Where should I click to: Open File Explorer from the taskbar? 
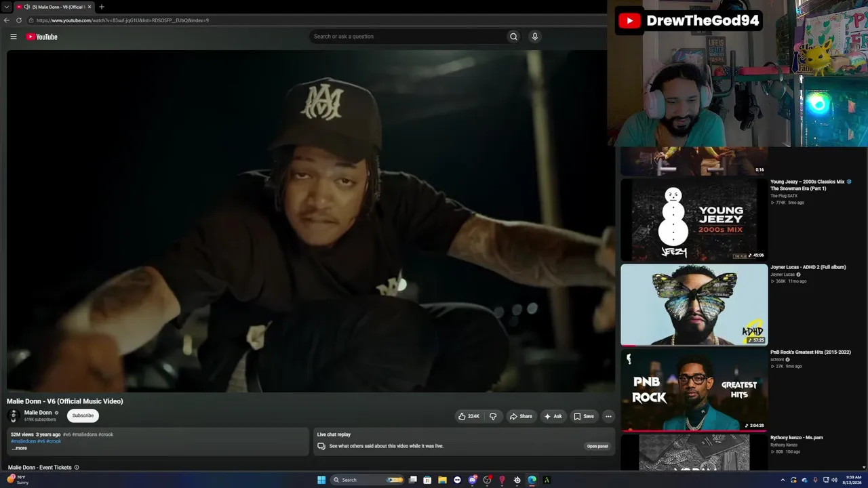click(x=442, y=480)
